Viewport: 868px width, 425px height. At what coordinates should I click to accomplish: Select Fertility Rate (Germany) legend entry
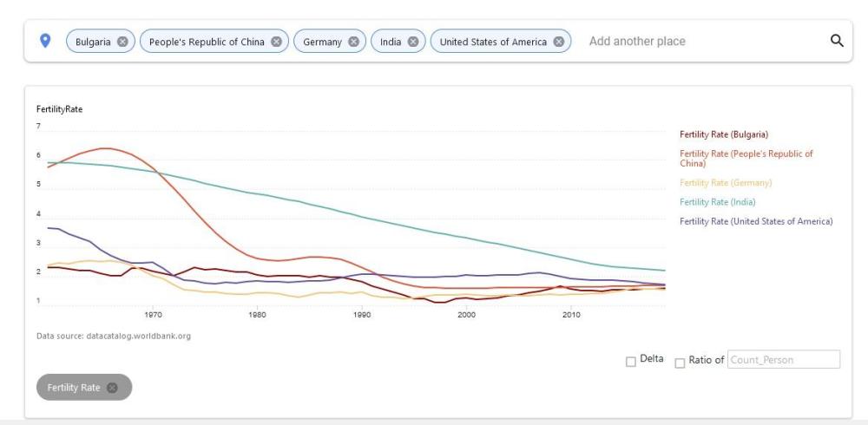726,183
